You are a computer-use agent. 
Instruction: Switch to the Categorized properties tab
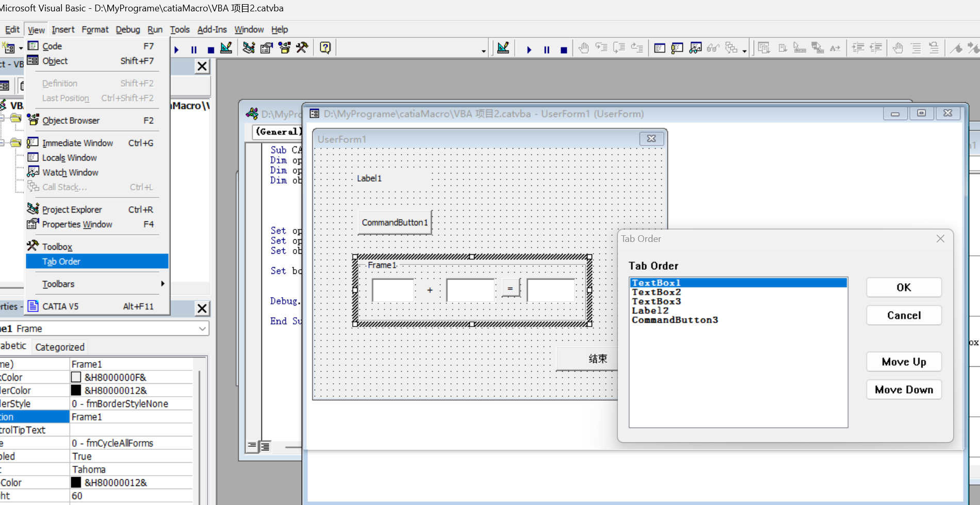pos(60,347)
